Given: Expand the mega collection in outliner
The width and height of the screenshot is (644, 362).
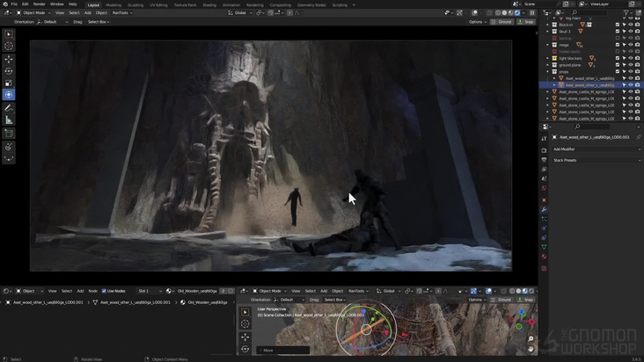Looking at the screenshot, I should (547, 45).
